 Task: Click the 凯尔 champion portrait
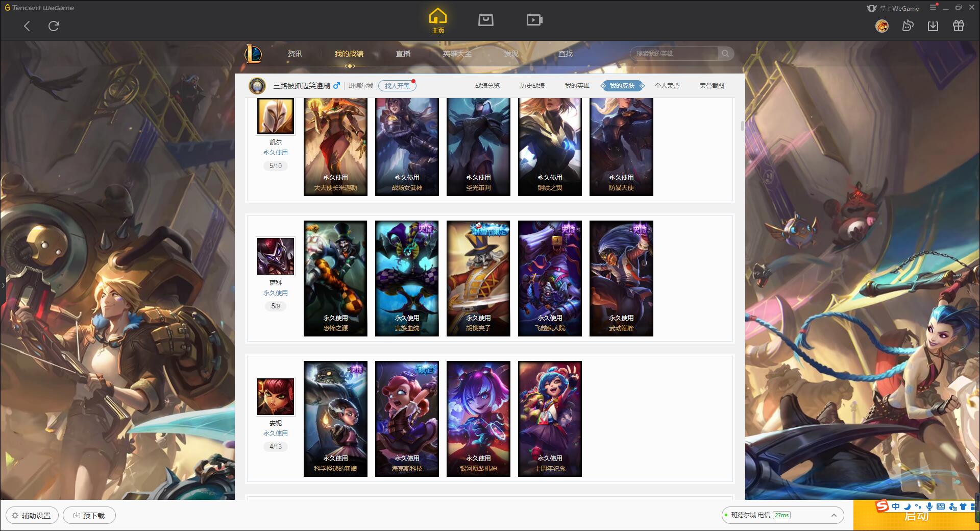tap(276, 116)
